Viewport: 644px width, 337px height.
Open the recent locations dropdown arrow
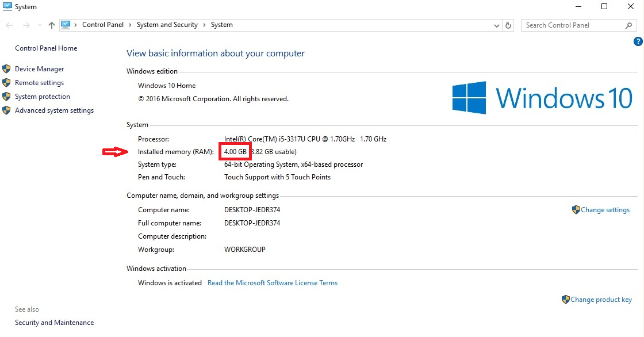(40, 25)
